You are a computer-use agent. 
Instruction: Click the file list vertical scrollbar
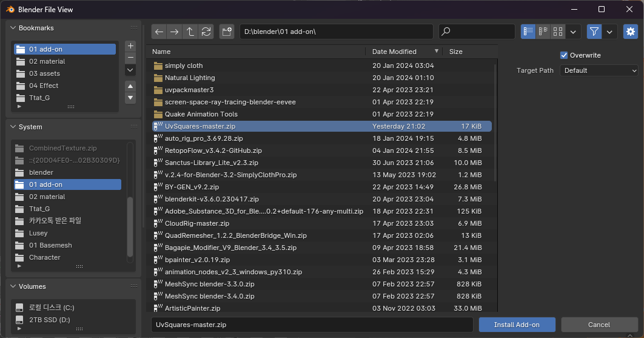(x=495, y=123)
